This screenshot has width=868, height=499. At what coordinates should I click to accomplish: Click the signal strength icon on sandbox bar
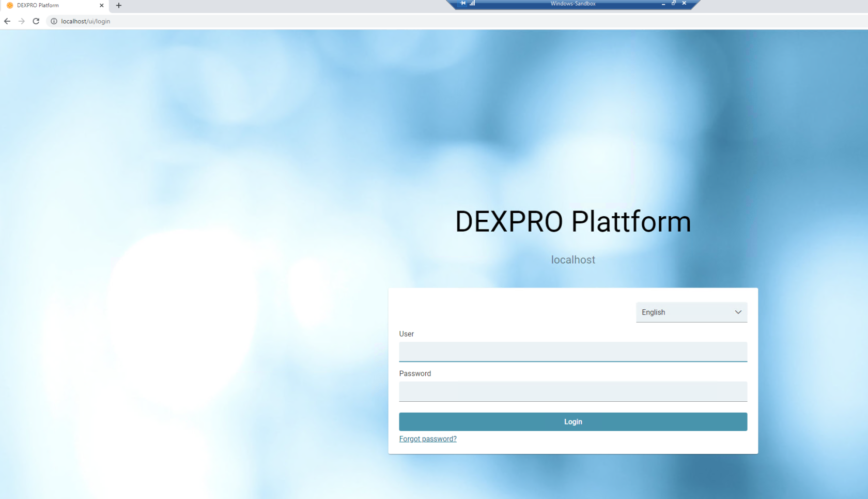(472, 3)
